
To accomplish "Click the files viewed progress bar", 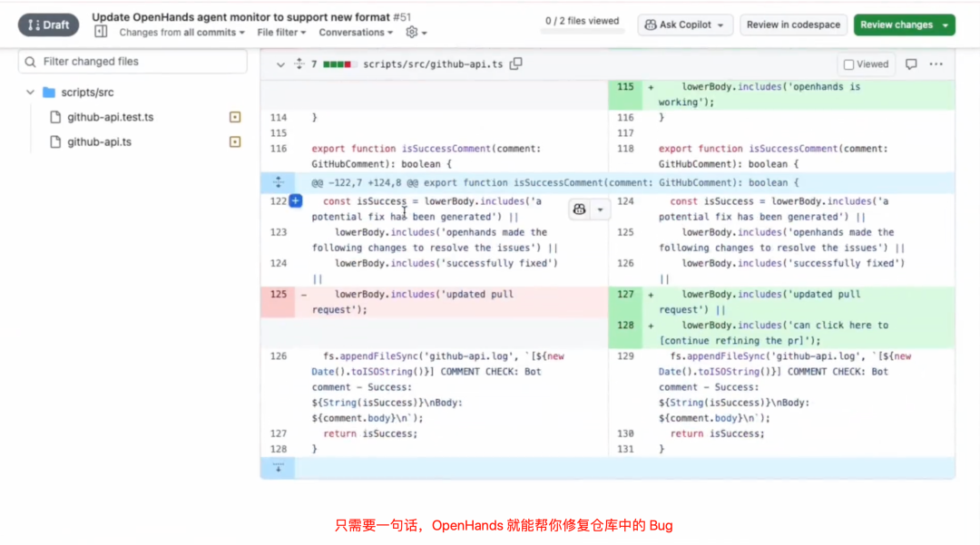I will click(582, 31).
